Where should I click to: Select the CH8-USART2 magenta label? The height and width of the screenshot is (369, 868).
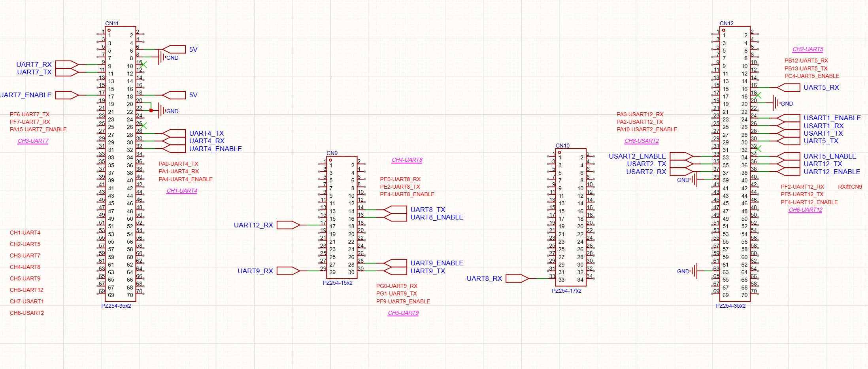(642, 141)
